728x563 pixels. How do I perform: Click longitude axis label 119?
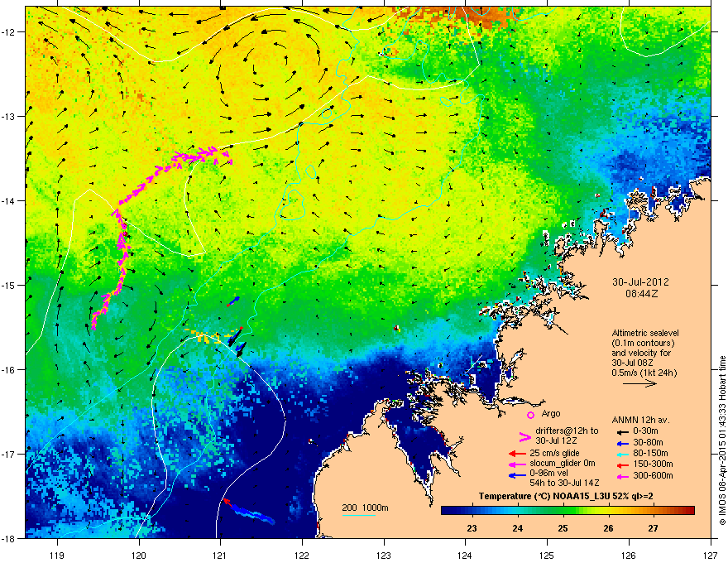58,555
